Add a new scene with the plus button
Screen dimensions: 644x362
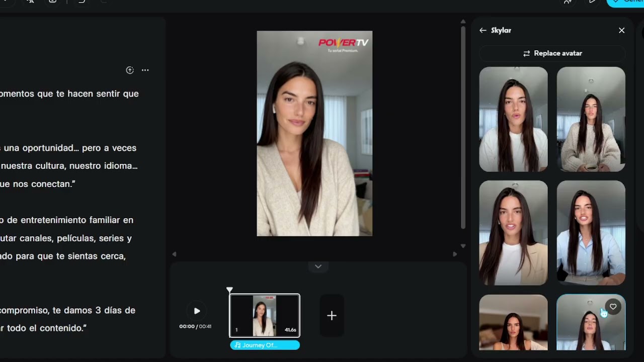(332, 316)
